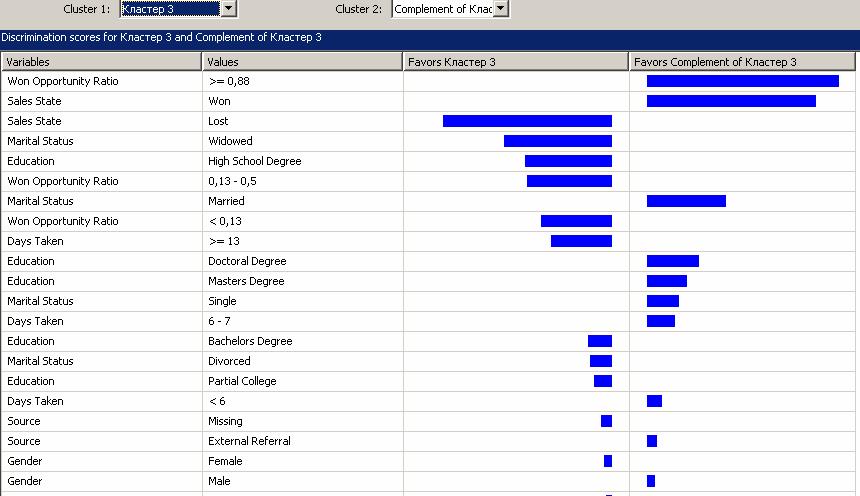This screenshot has width=860, height=496.
Task: Select the '>= 0,88' value cell
Action: coord(303,81)
